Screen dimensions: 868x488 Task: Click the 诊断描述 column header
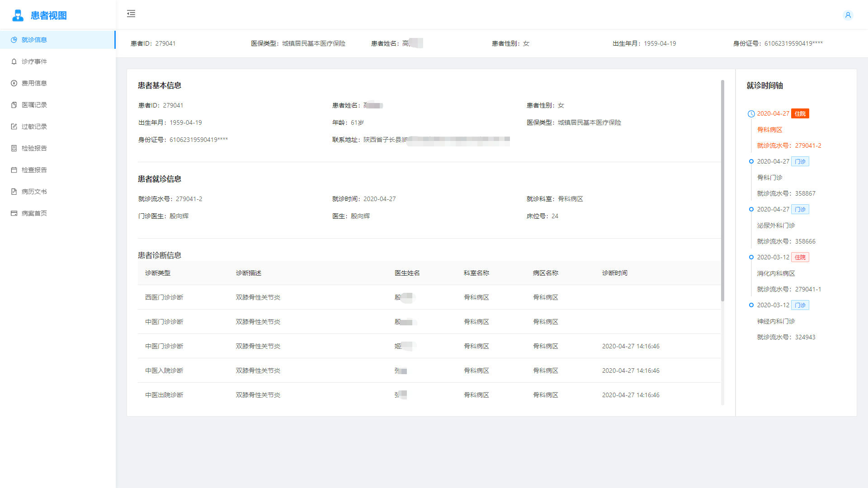coord(249,273)
